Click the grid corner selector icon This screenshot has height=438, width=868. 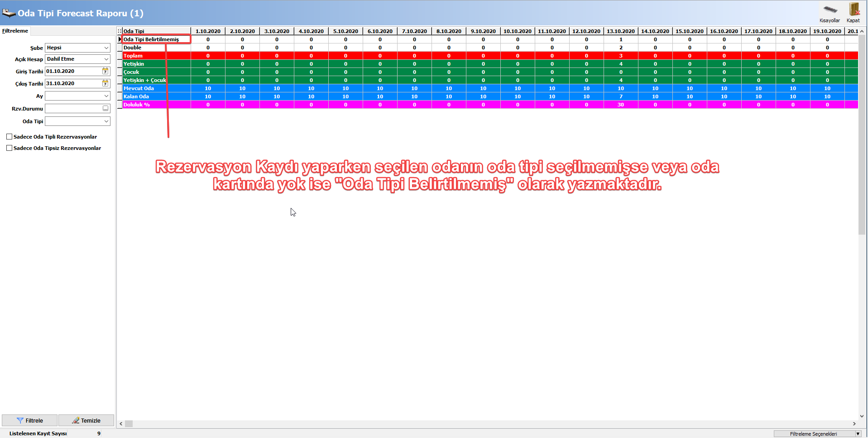pos(120,31)
